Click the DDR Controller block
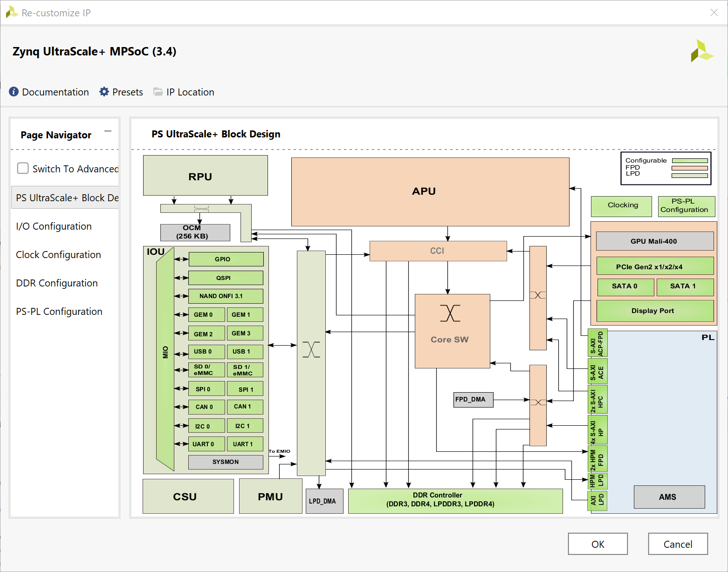The height and width of the screenshot is (572, 728). tap(455, 501)
